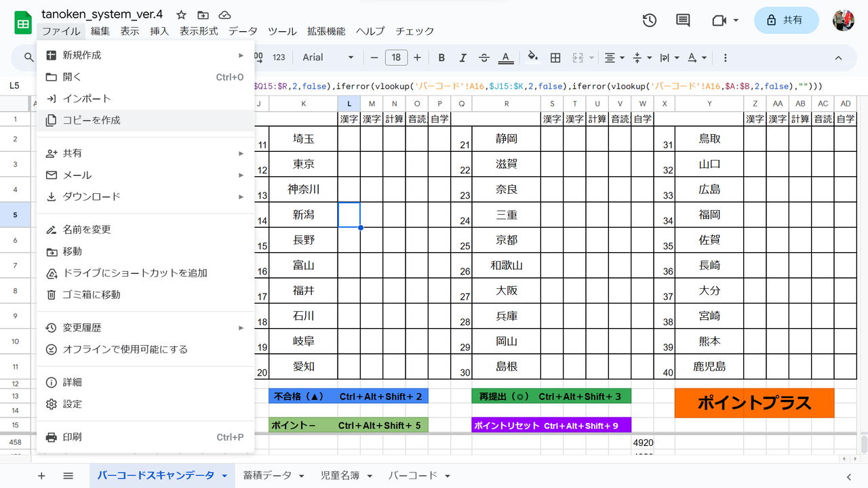Viewport: 868px width, 488px height.
Task: Open the Google account avatar
Action: [844, 20]
